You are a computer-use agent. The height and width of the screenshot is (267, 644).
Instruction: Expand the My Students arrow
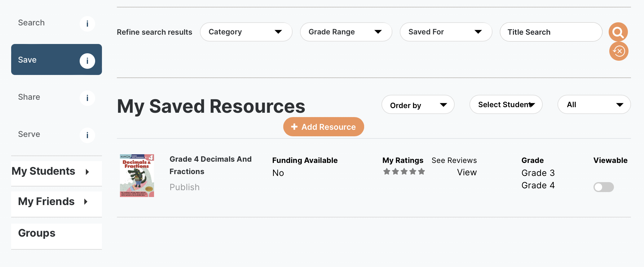tap(87, 172)
